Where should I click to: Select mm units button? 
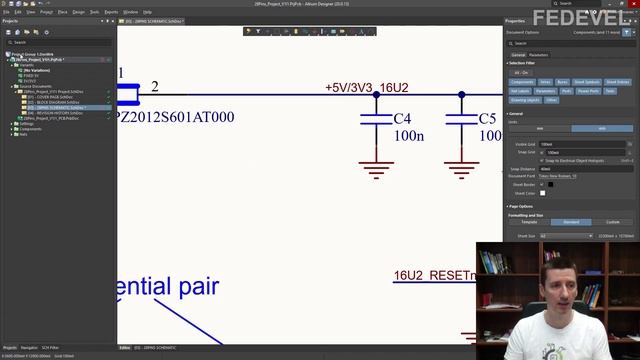click(540, 129)
